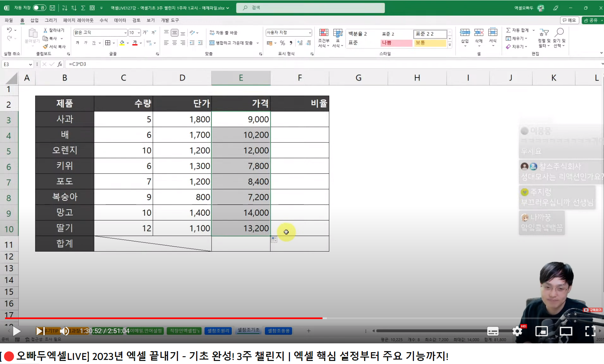Click the fill color paint bucket icon
The image size is (604, 364).
click(122, 43)
